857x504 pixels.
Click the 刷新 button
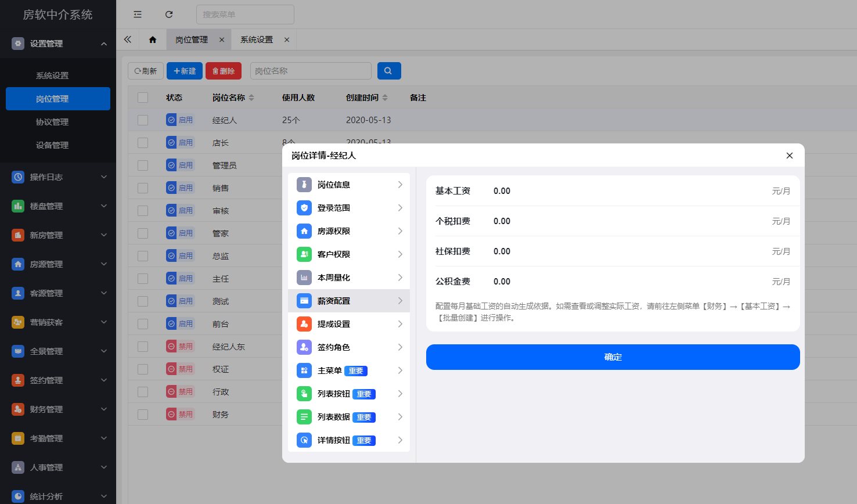pos(146,71)
